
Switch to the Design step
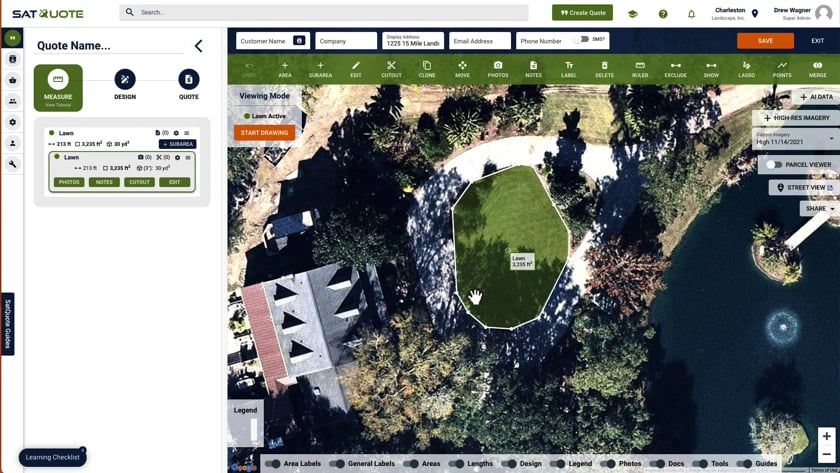(125, 85)
